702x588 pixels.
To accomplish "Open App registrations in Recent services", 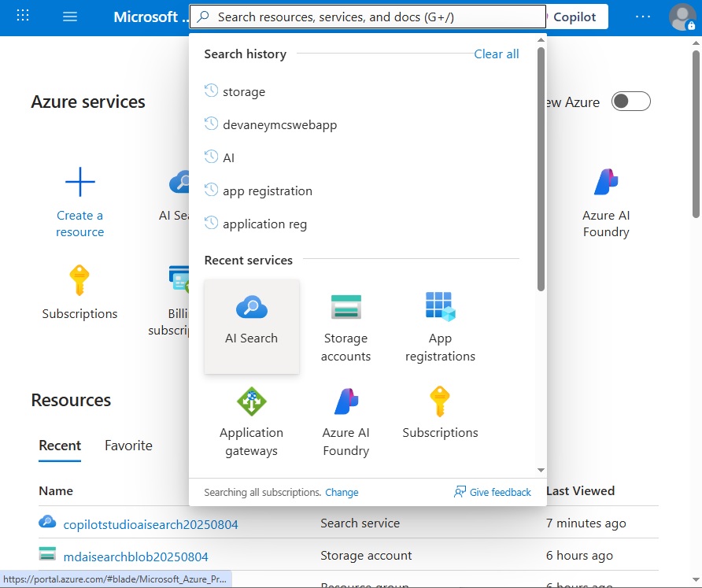I will coord(440,328).
